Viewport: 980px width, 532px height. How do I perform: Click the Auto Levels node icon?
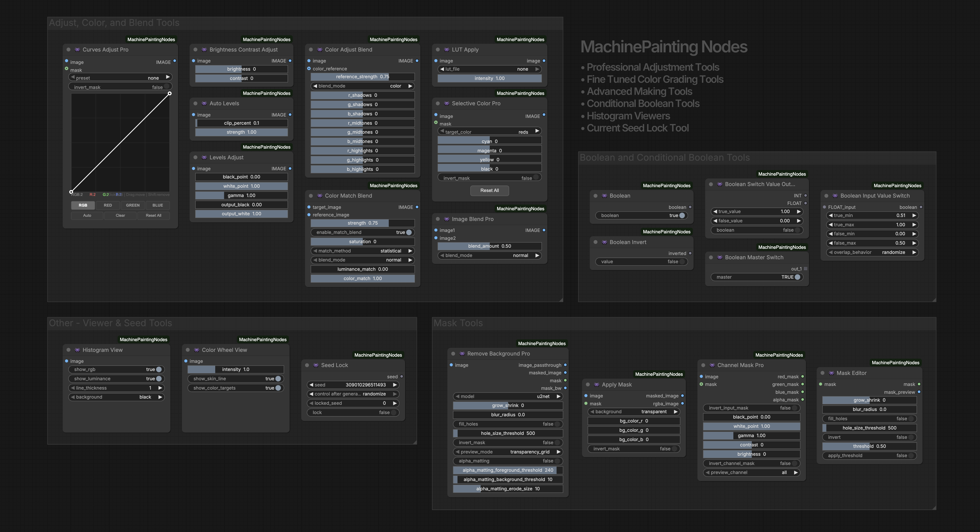[x=204, y=103]
